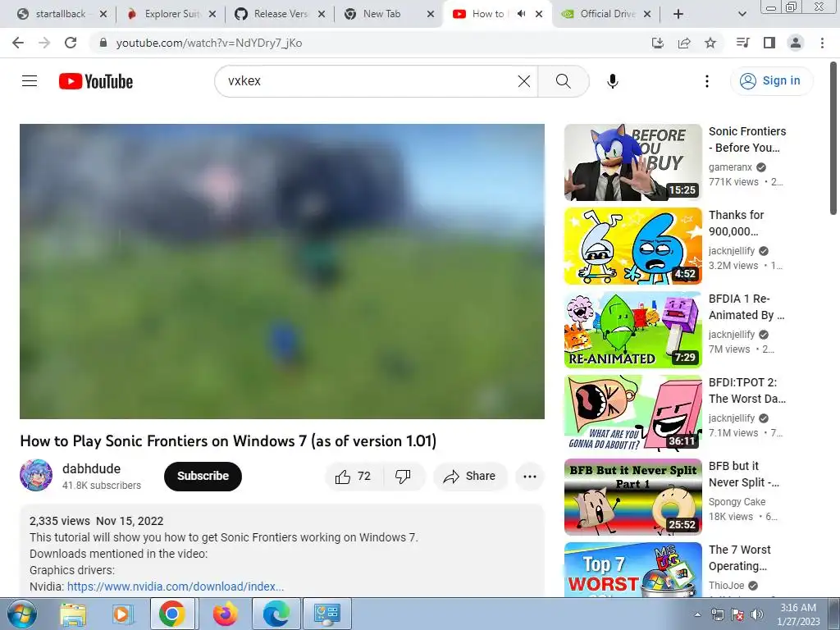Viewport: 840px width, 630px height.
Task: Open the Nvidia download link in description
Action: pyautogui.click(x=176, y=587)
